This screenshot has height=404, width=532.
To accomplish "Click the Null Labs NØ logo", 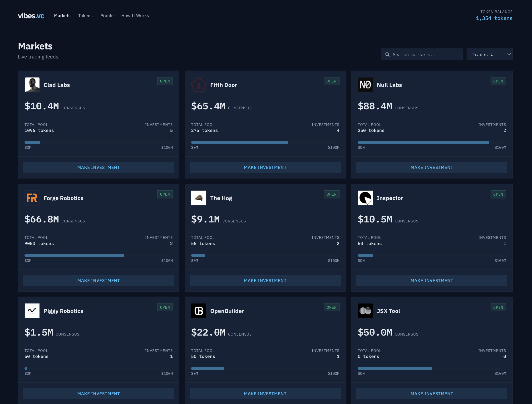I will 365,85.
